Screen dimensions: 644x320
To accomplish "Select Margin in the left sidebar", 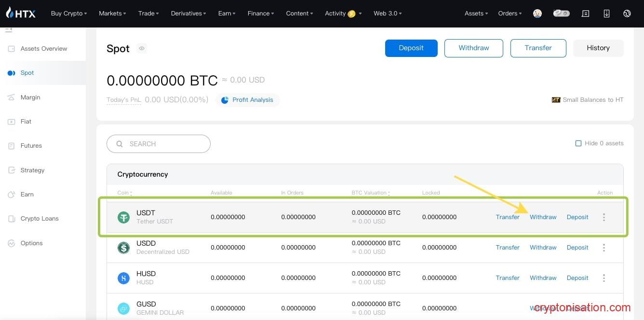I will tap(30, 97).
